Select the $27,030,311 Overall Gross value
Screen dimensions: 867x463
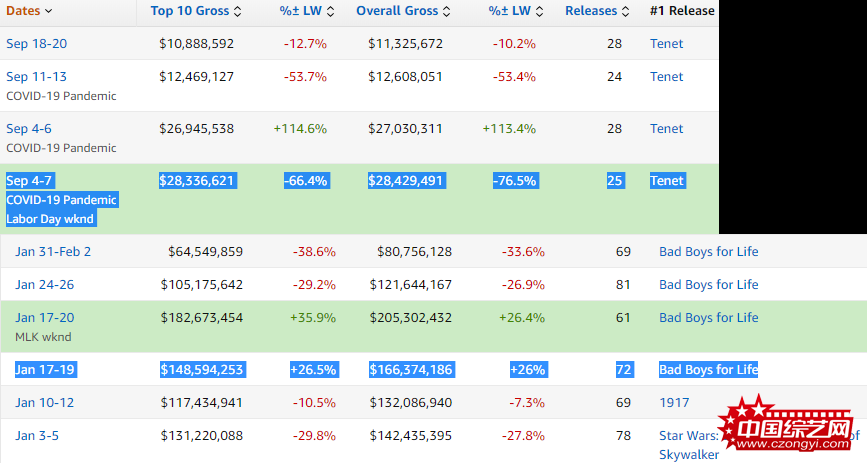point(405,129)
